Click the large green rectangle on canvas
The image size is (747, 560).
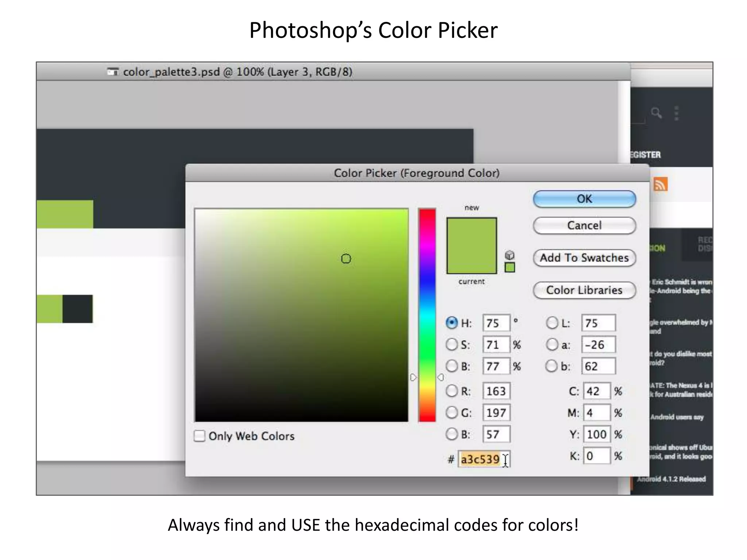click(x=65, y=214)
